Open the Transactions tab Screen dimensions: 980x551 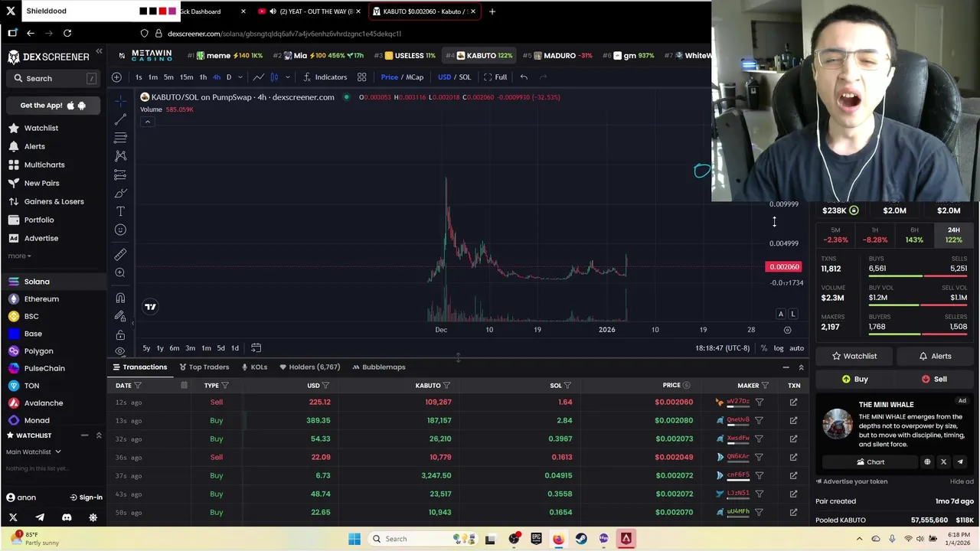[x=139, y=367]
